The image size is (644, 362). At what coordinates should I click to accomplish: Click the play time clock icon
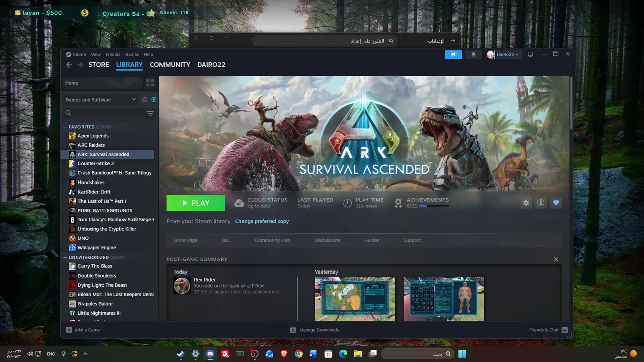347,203
